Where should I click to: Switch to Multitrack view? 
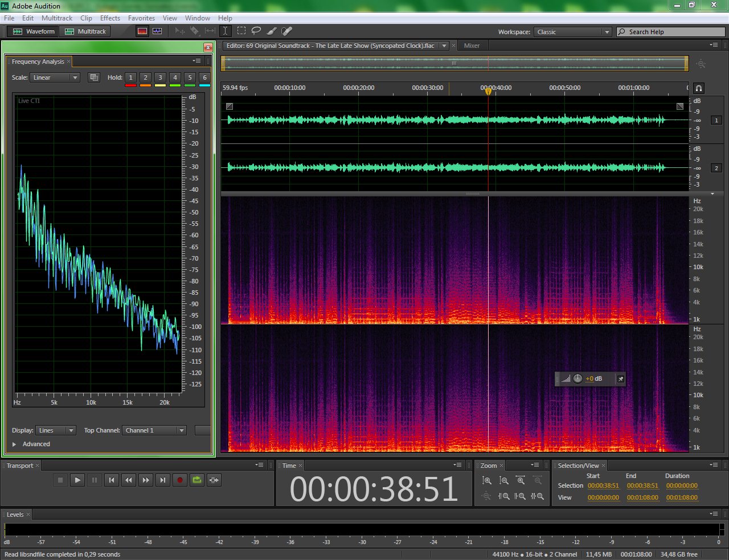pyautogui.click(x=86, y=31)
